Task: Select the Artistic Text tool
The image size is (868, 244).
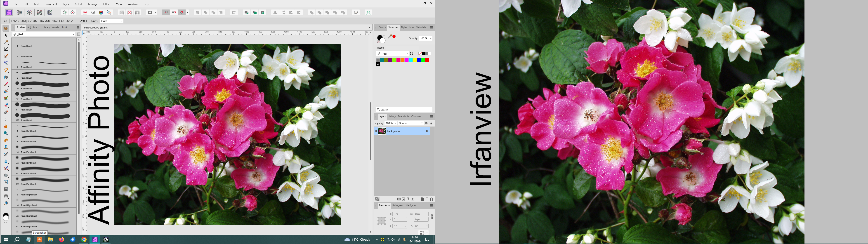Action: pos(6,182)
